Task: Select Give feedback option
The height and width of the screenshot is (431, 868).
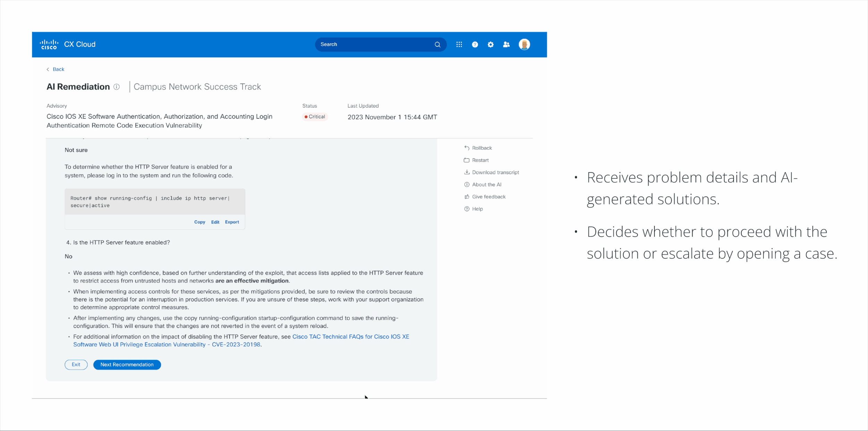Action: (489, 196)
